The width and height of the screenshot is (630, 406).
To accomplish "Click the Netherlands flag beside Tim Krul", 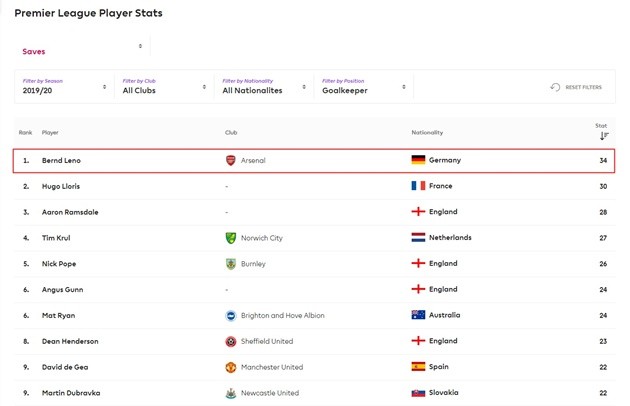I will point(418,238).
